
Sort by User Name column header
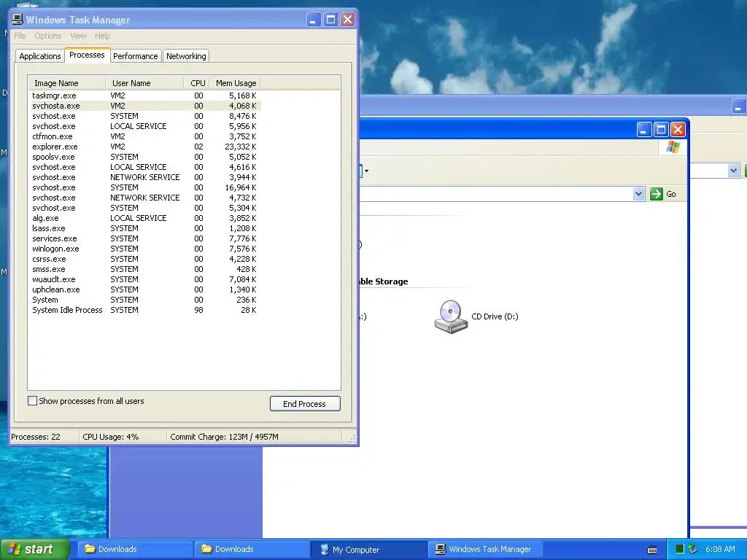[x=144, y=83]
